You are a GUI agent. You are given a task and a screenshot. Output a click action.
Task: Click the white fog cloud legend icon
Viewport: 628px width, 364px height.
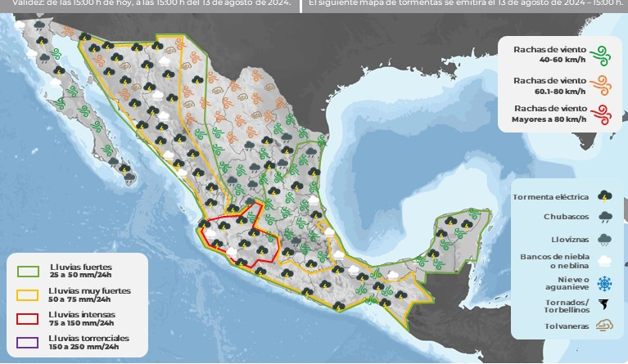point(603,261)
